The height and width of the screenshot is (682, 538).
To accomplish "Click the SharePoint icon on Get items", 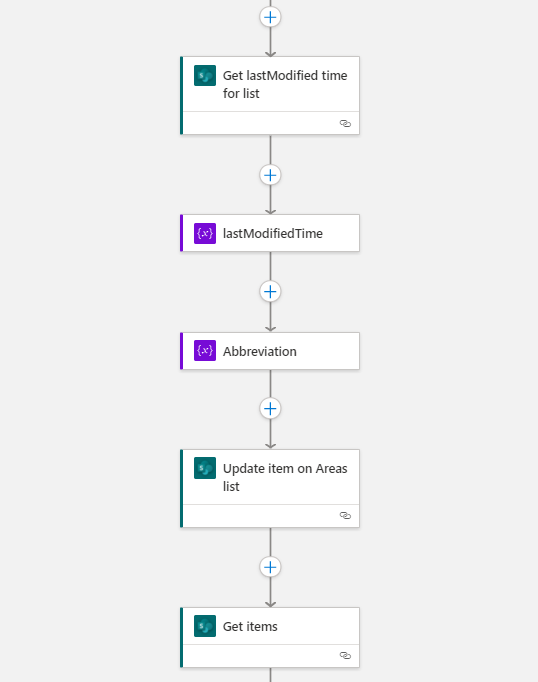I will 205,626.
